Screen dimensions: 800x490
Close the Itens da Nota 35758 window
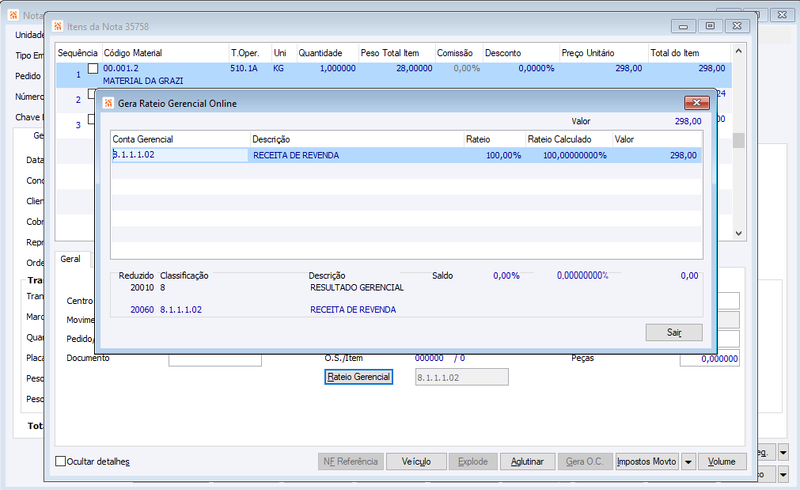click(737, 26)
